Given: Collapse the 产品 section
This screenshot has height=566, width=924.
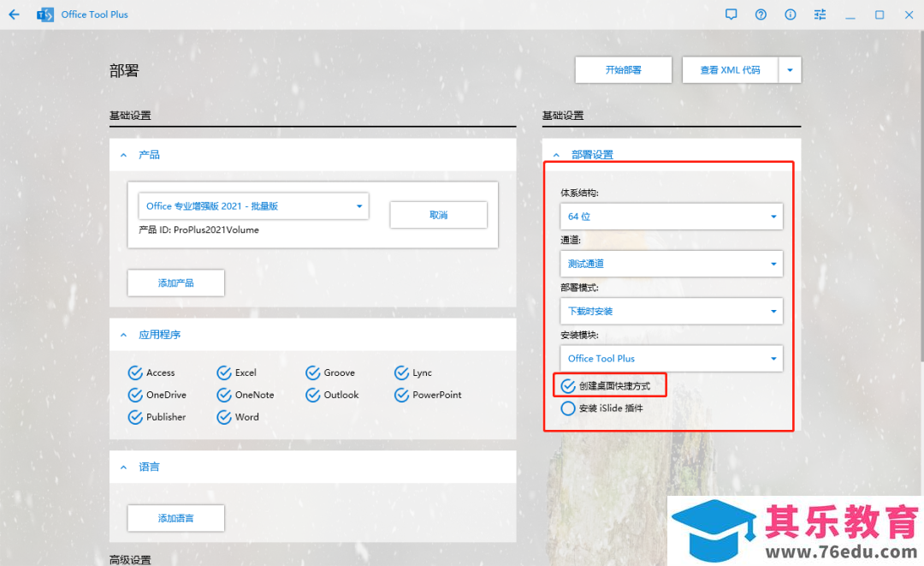Looking at the screenshot, I should 123,155.
